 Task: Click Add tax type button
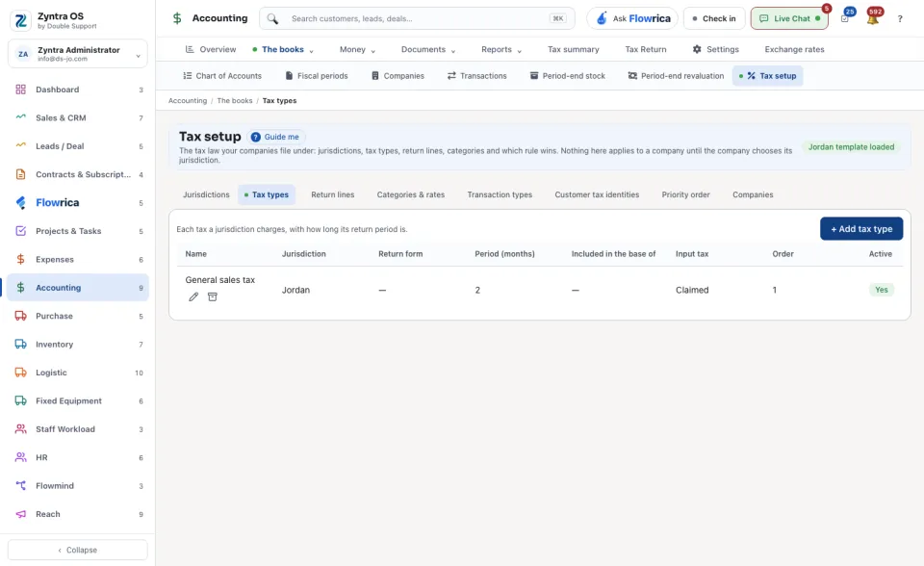861,229
